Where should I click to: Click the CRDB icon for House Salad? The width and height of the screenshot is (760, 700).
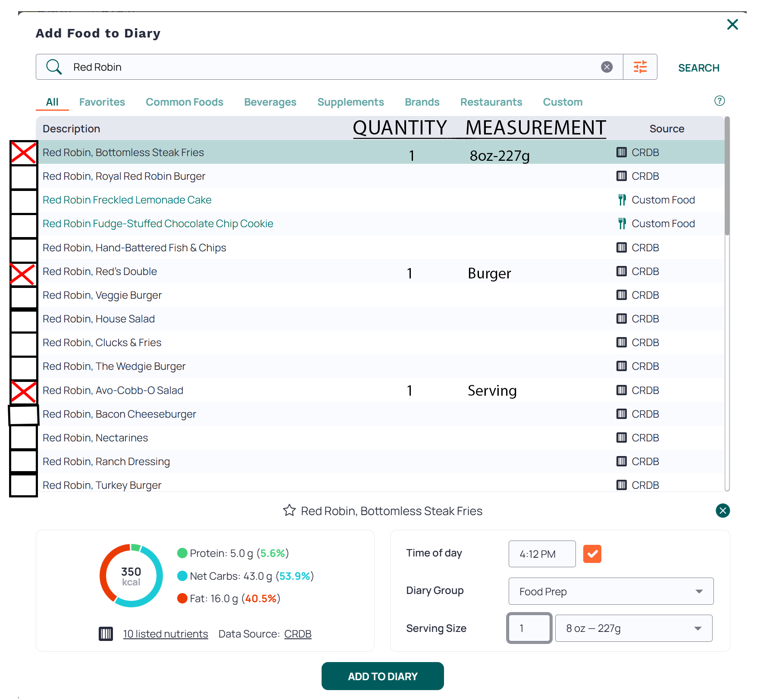tap(621, 319)
